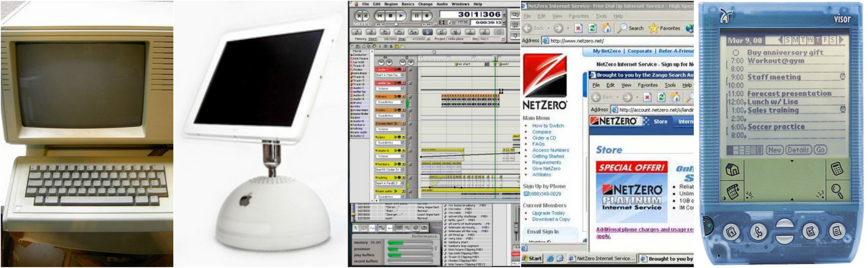
Task: Tap the Home silkscreen icon on Visor
Action: pyautogui.click(x=732, y=170)
